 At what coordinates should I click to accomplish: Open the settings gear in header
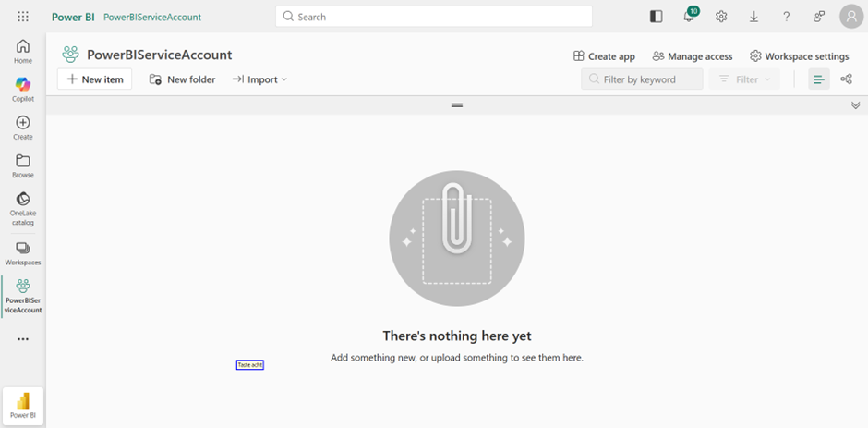721,17
